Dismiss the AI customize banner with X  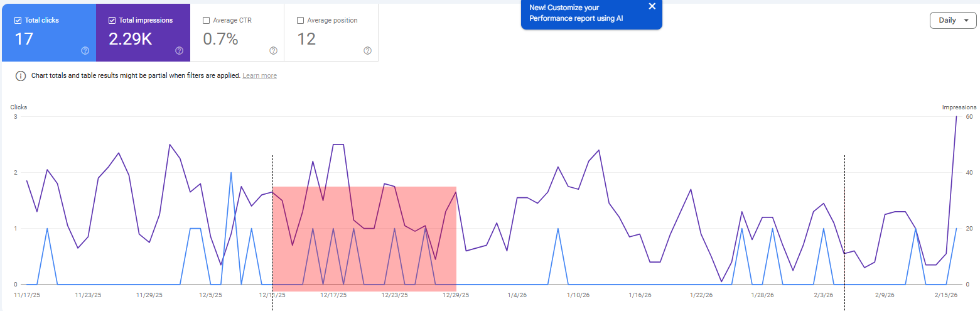[652, 6]
